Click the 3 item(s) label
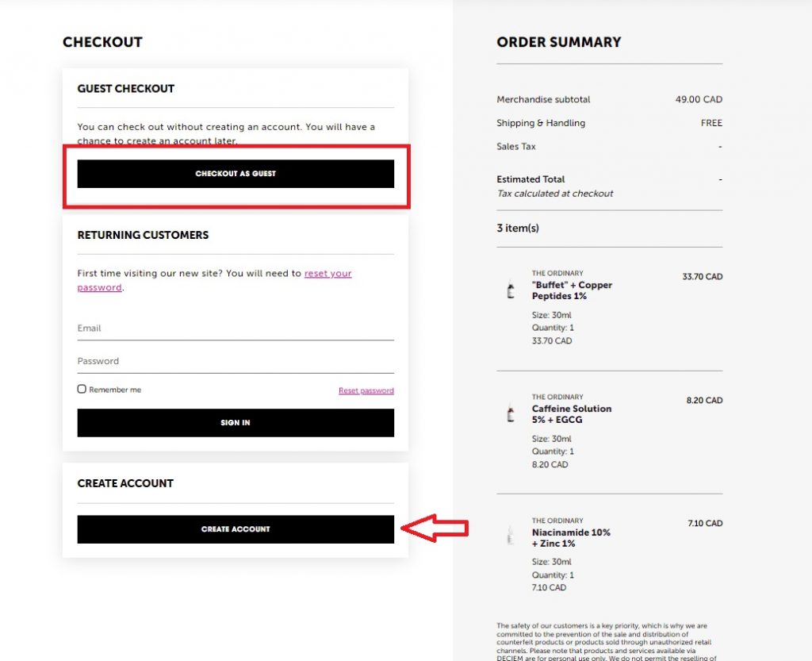The image size is (812, 661). click(x=518, y=229)
